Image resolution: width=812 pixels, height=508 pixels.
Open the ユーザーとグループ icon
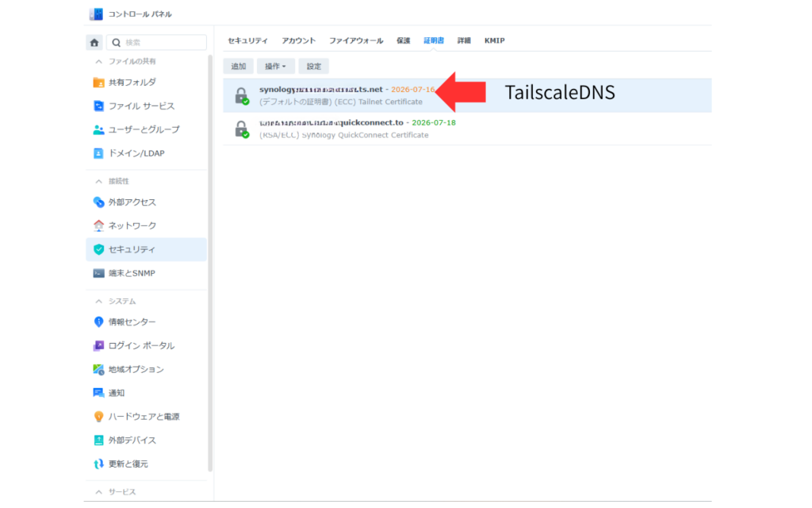coord(98,129)
